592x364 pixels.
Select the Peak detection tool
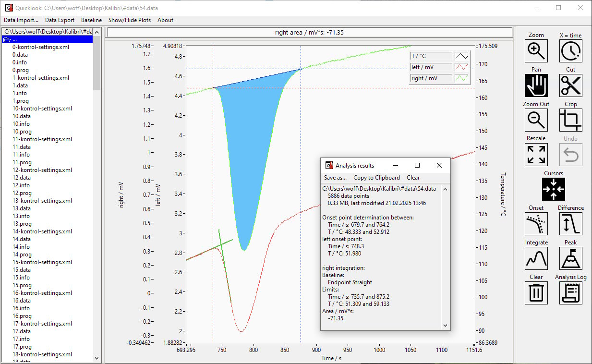coord(571,258)
